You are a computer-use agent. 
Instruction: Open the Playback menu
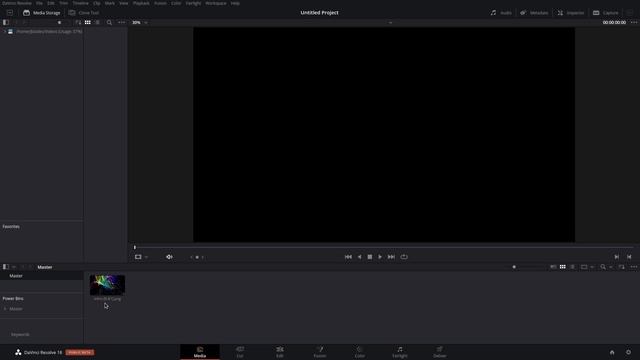click(141, 3)
